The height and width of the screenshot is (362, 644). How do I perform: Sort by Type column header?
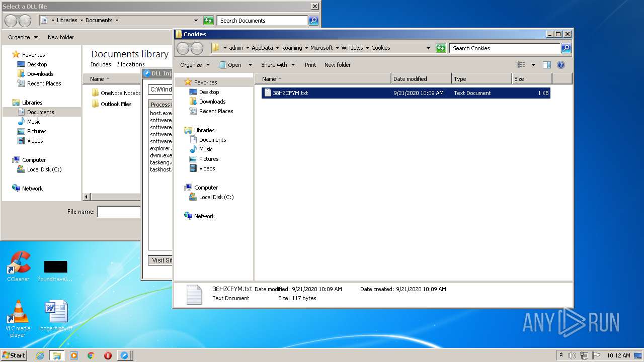click(481, 79)
